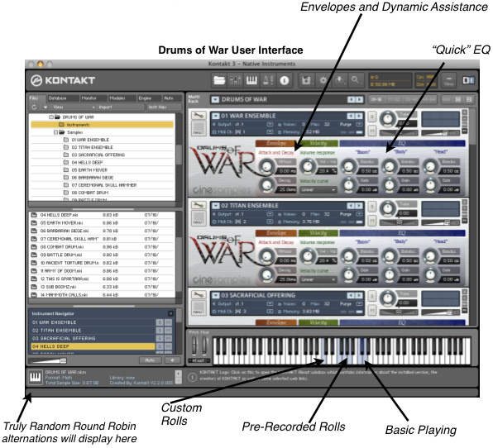Viewport: 493px width, 448px height.
Task: Click the speaker audition button in browser
Action: (172, 360)
